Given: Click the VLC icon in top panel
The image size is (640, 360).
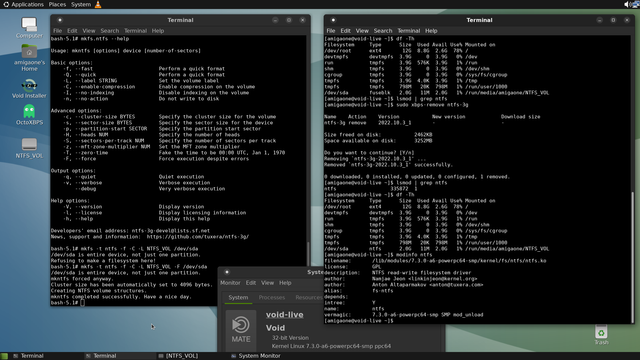Looking at the screenshot, I should click(x=98, y=4).
